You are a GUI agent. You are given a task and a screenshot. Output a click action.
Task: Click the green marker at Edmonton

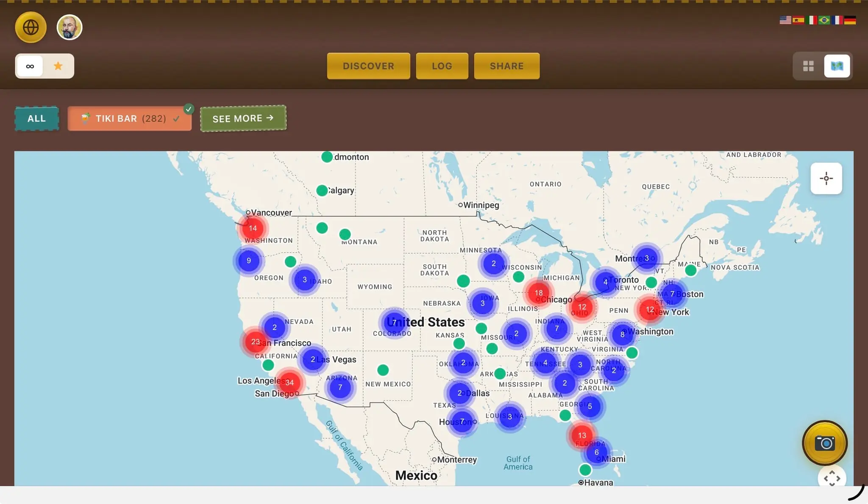tap(327, 157)
